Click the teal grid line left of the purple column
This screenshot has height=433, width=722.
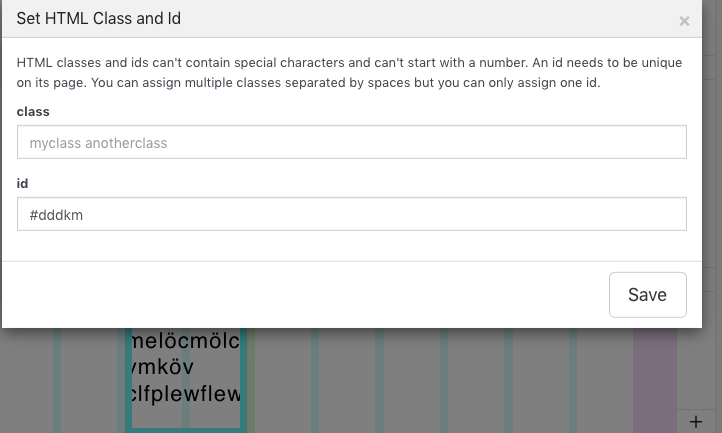click(573, 380)
